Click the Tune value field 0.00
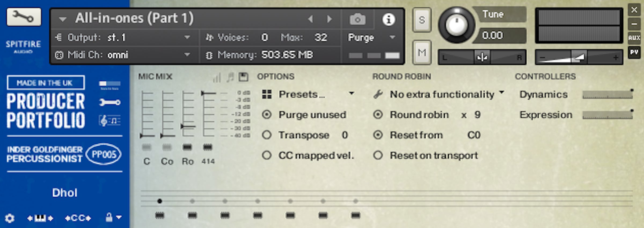 pyautogui.click(x=500, y=35)
